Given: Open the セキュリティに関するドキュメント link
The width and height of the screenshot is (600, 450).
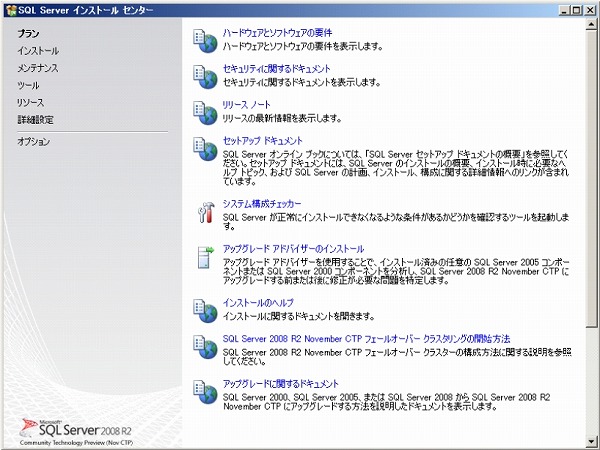Looking at the screenshot, I should [x=276, y=69].
